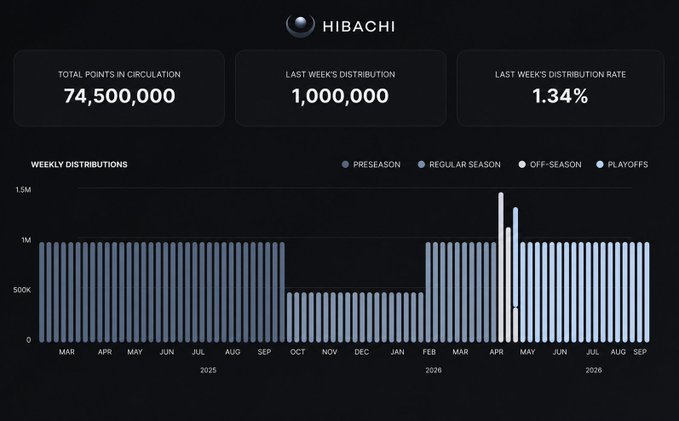
Task: Click the FEB x-axis label
Action: [429, 352]
